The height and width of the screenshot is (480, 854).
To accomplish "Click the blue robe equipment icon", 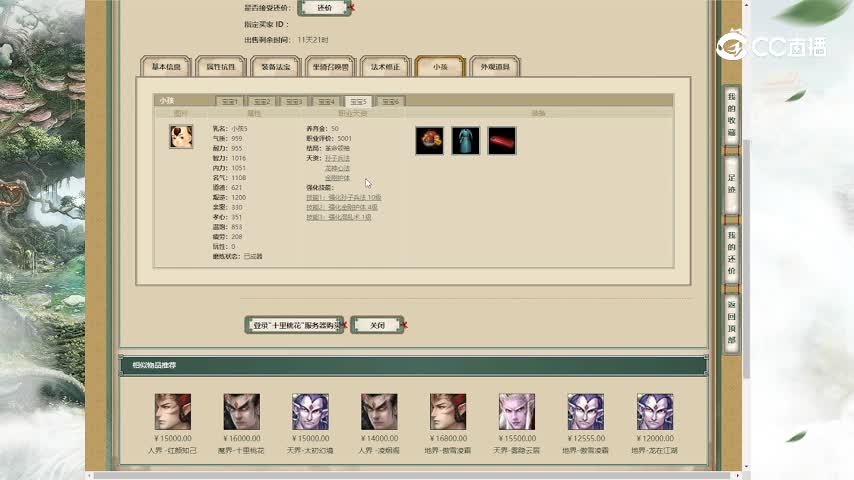I will pyautogui.click(x=466, y=141).
